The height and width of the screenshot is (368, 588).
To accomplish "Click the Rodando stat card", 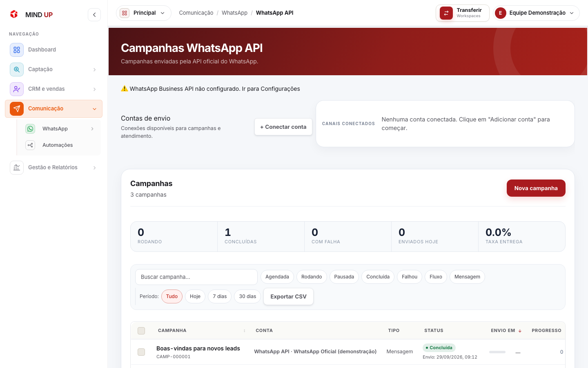I will [174, 236].
